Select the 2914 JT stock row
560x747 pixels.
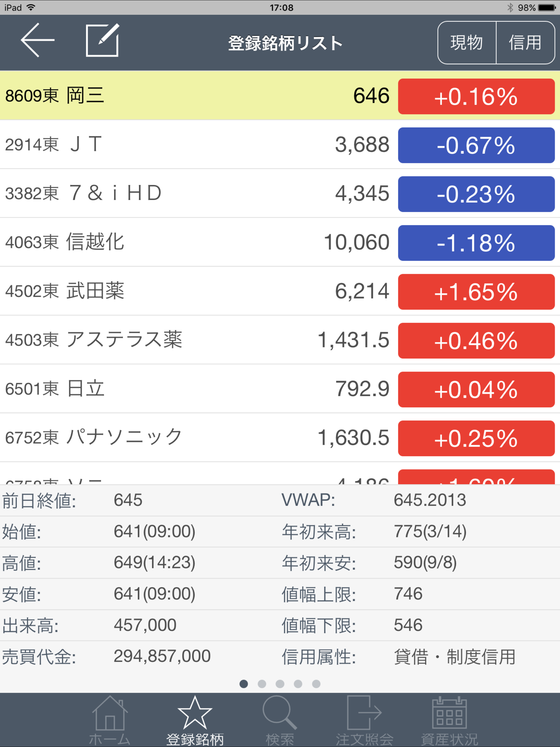(280, 145)
